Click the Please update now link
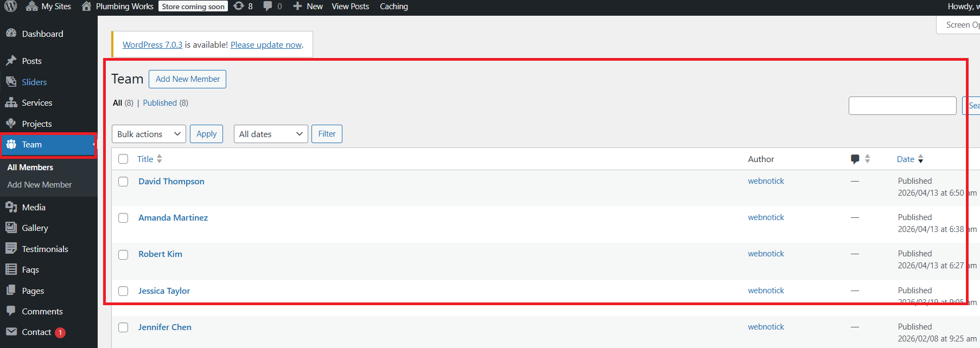This screenshot has width=980, height=348. 266,44
